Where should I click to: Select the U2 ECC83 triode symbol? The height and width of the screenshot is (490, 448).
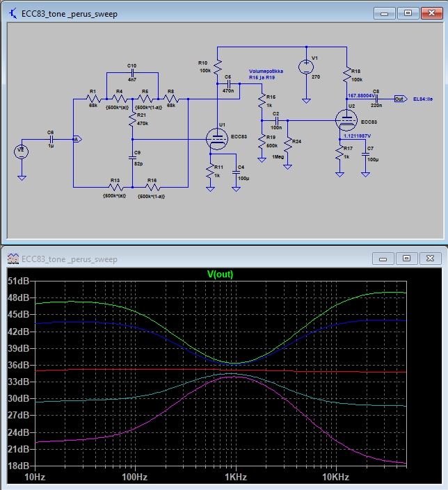pyautogui.click(x=346, y=119)
